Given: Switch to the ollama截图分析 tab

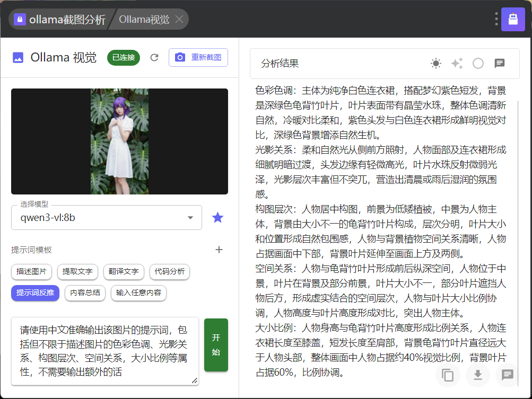Looking at the screenshot, I should [60, 20].
